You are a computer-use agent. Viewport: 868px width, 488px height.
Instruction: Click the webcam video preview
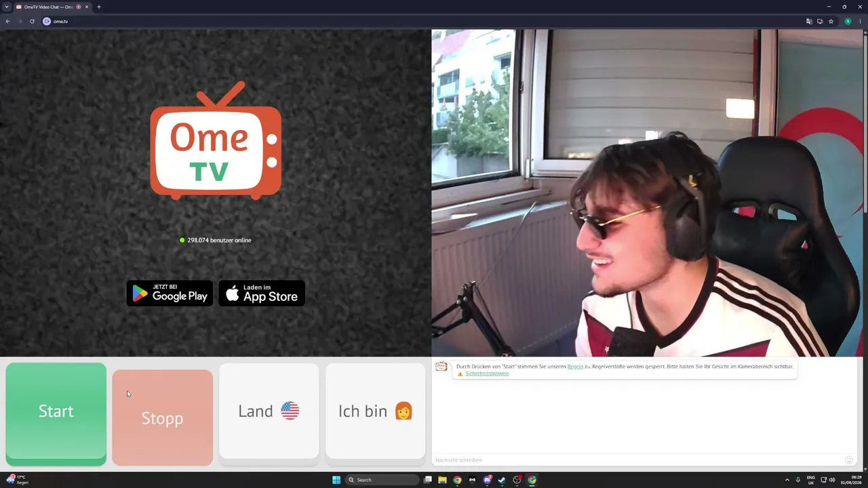[647, 193]
